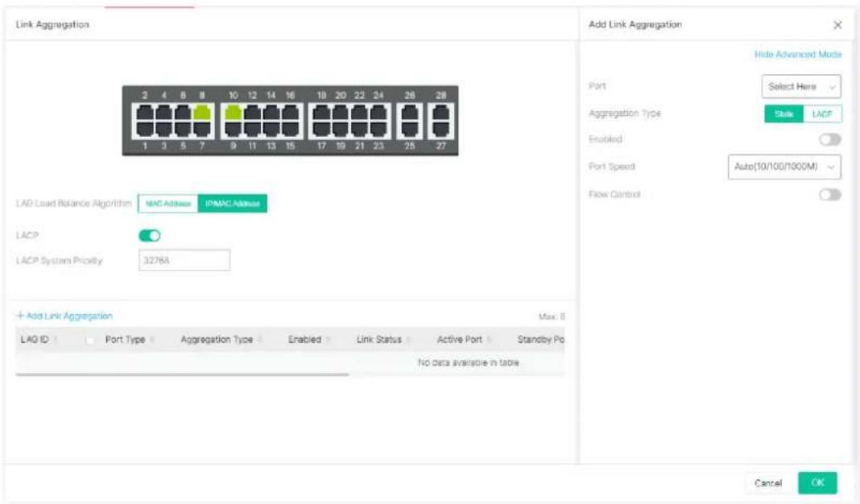Viewport: 860px width, 504px height.
Task: Click Add Link Aggregation link
Action: pos(64,316)
